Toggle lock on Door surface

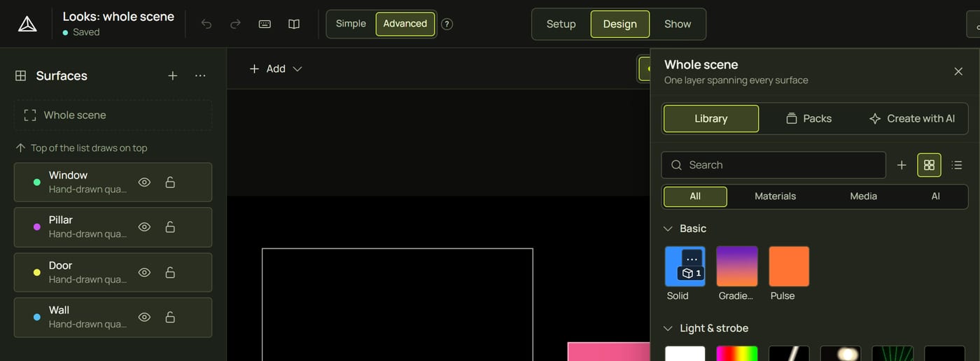coord(170,272)
